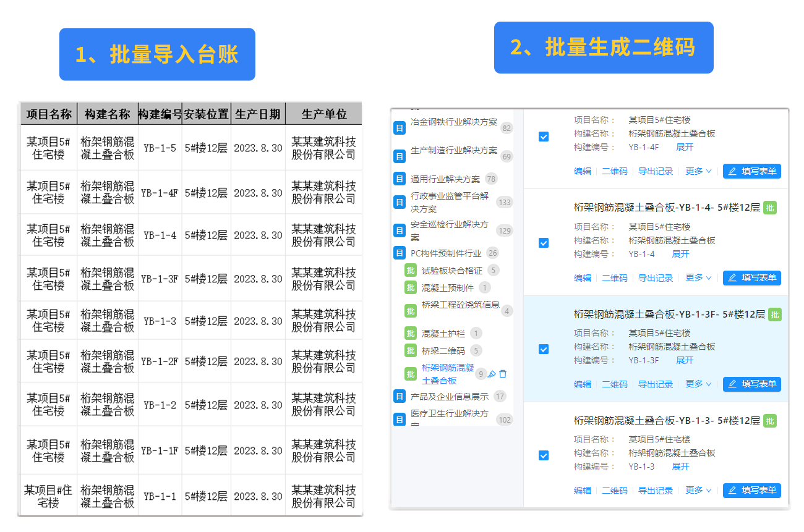Select the 批 icon for 桥梁二维码
The width and height of the screenshot is (804, 532).
click(x=411, y=350)
